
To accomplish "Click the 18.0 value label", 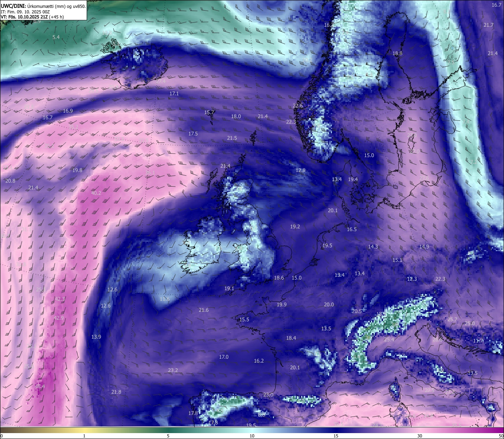I will pyautogui.click(x=236, y=116).
